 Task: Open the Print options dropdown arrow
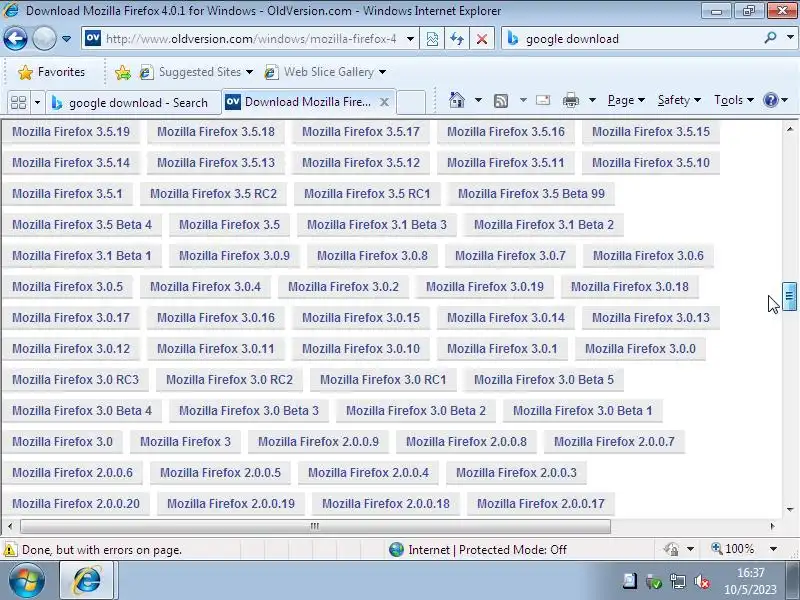tap(592, 100)
